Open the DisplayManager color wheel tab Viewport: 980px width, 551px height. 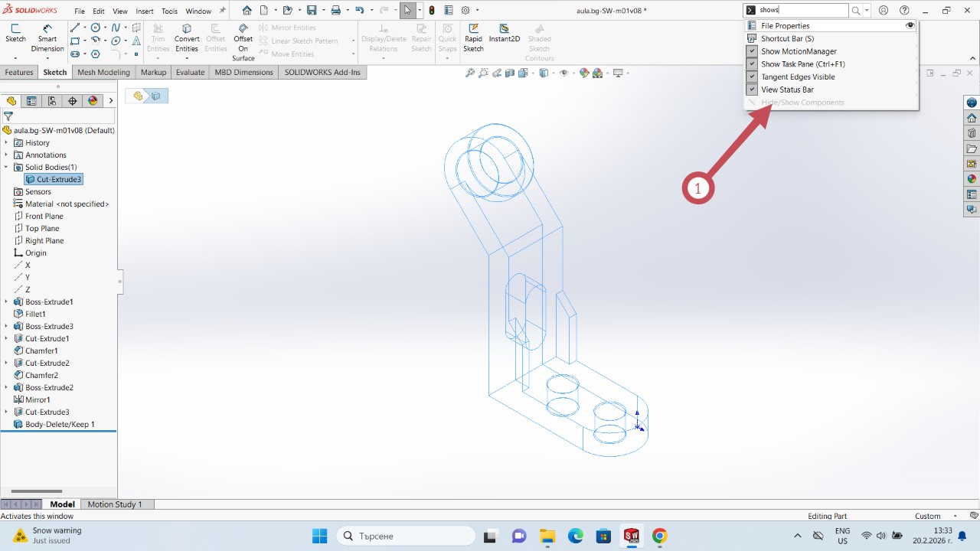coord(93,101)
